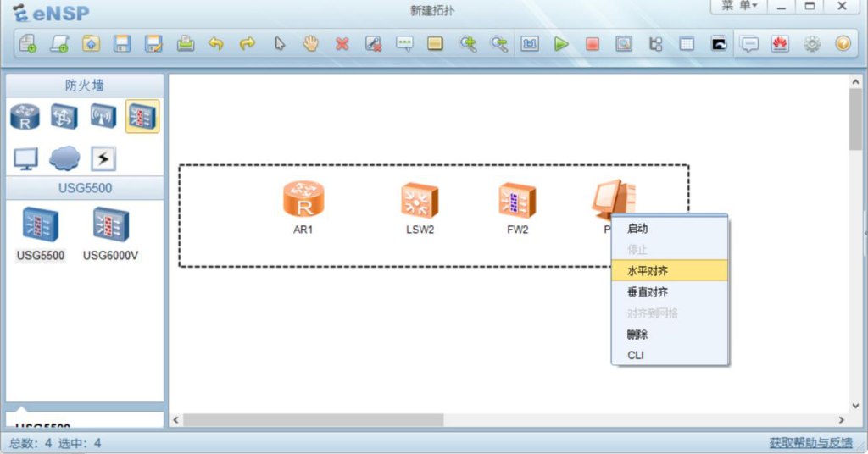
Task: Click the Print toolbar icon
Action: click(x=186, y=44)
